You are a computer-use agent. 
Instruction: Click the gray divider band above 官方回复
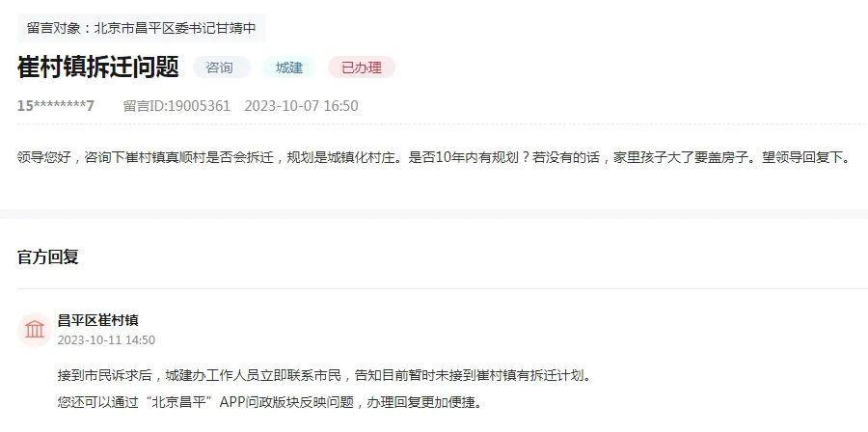(x=434, y=214)
